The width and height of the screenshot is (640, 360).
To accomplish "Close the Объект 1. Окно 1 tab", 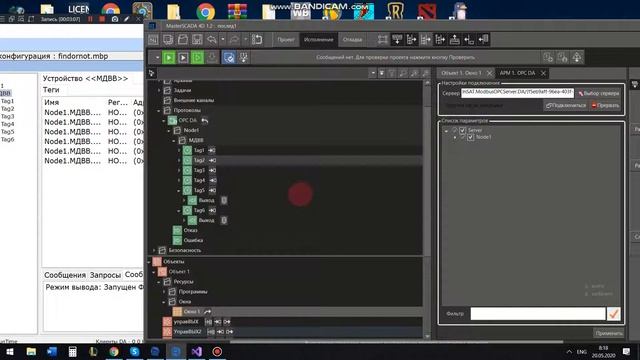I will [489, 73].
